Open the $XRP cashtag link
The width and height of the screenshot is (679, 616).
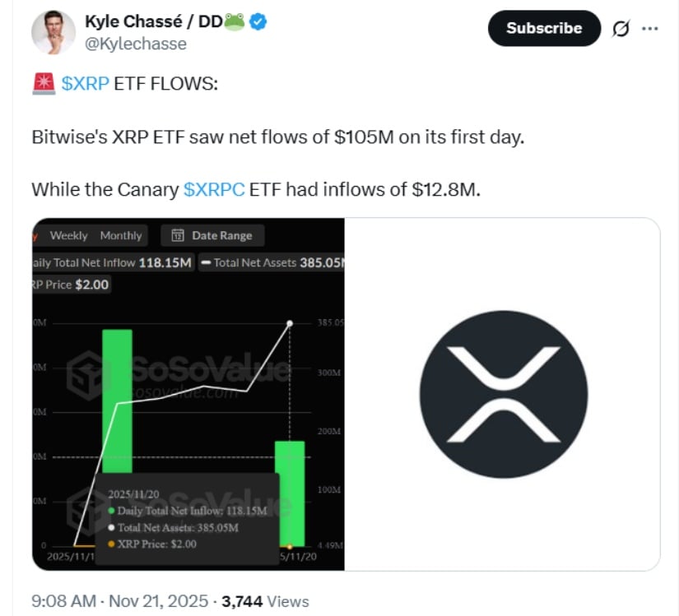(86, 84)
